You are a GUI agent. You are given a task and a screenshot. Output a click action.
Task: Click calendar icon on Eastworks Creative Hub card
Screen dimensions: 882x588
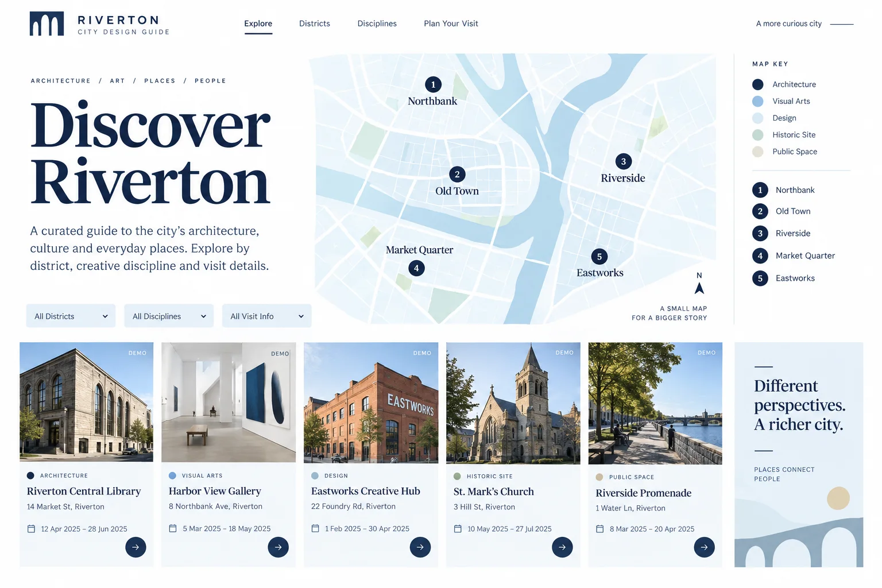[315, 528]
